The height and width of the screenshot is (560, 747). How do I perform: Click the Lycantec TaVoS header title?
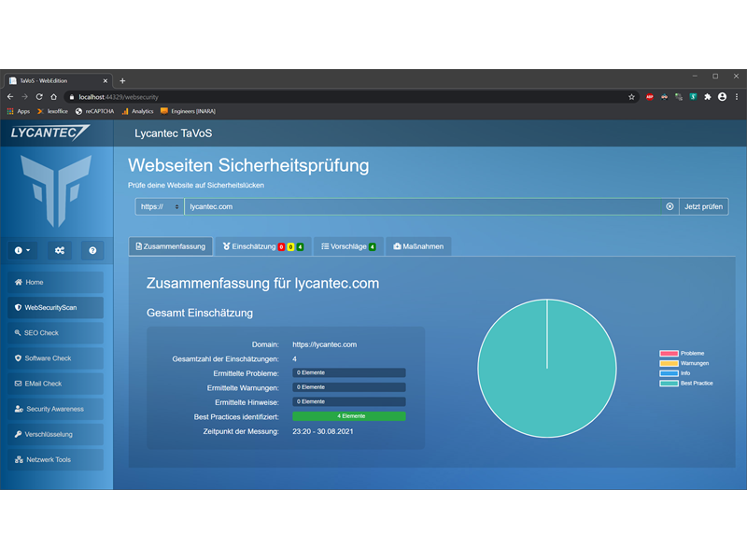[174, 133]
